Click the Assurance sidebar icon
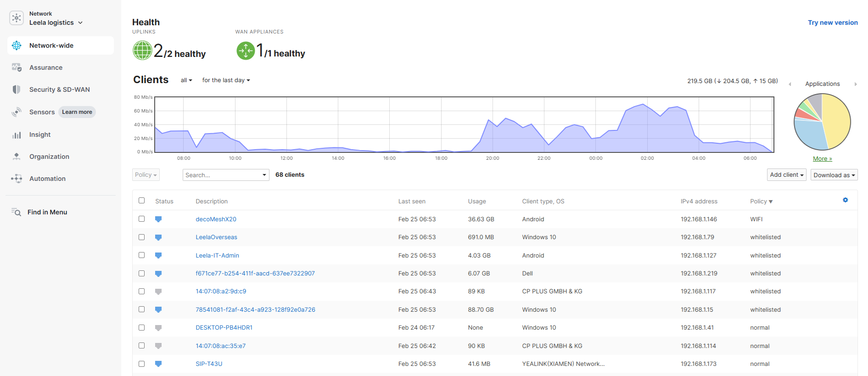 [x=17, y=67]
